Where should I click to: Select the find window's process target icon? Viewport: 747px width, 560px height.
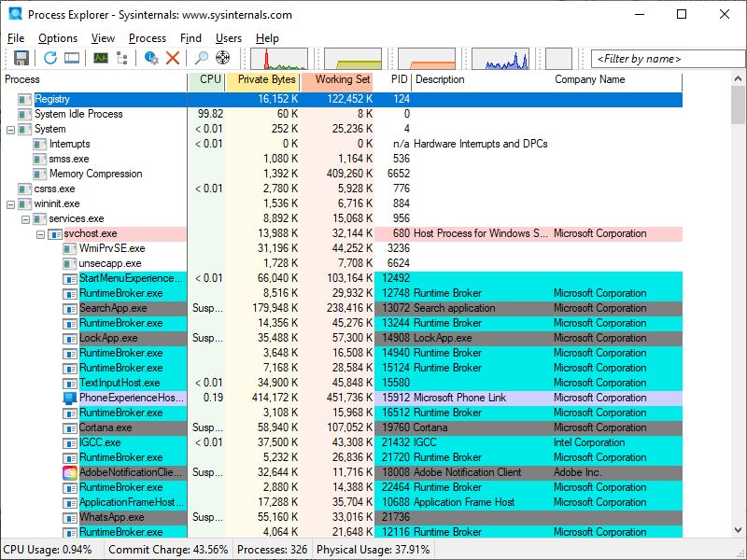(222, 58)
